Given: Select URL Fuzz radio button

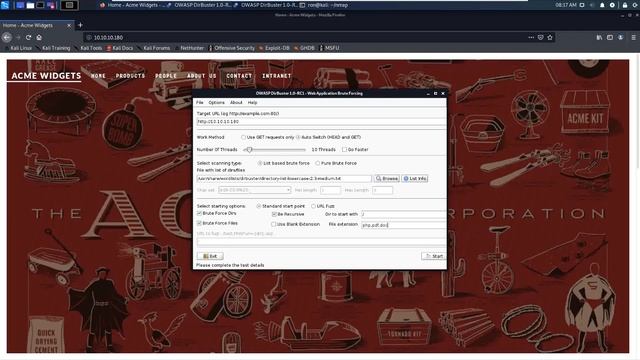Looking at the screenshot, I should click(313, 207).
